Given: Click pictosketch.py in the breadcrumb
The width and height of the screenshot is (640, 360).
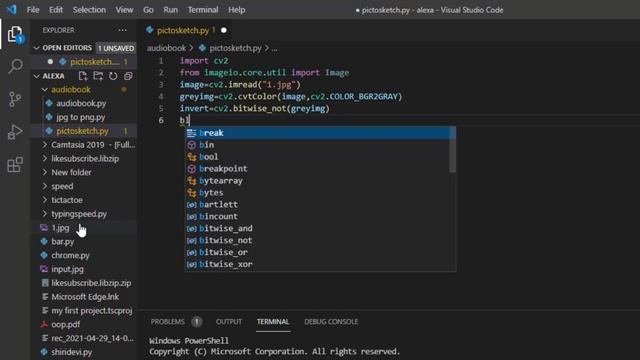Looking at the screenshot, I should pos(236,48).
